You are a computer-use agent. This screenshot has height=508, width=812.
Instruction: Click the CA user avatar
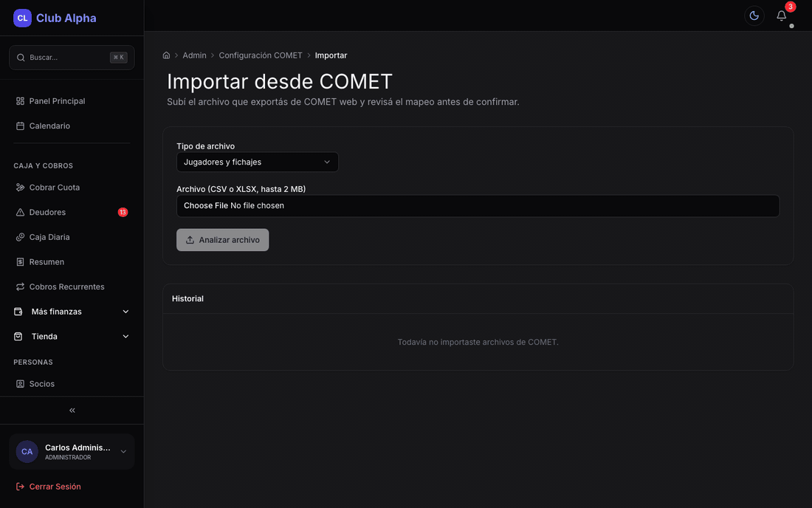coord(27,452)
